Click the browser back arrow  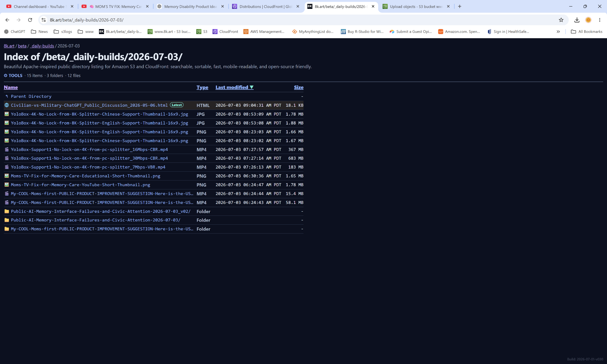(x=7, y=20)
